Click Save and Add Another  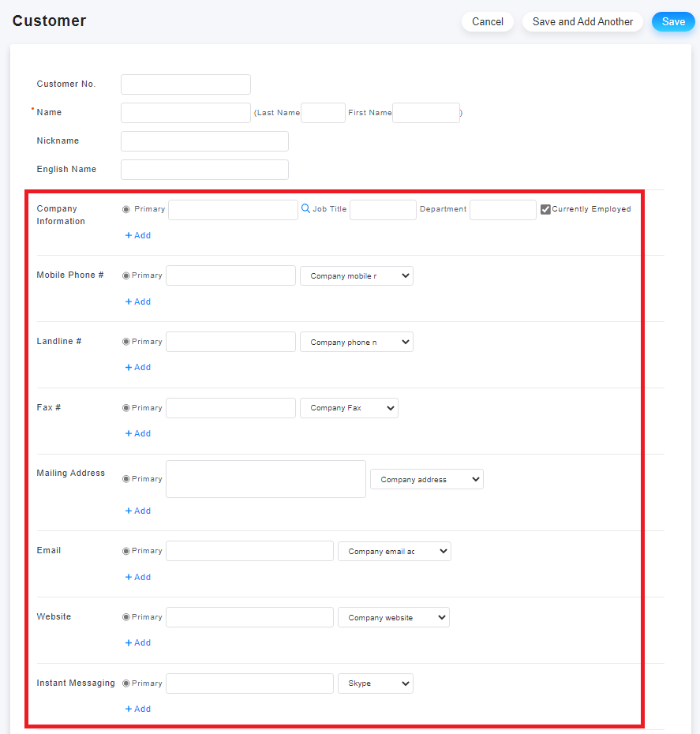click(582, 21)
